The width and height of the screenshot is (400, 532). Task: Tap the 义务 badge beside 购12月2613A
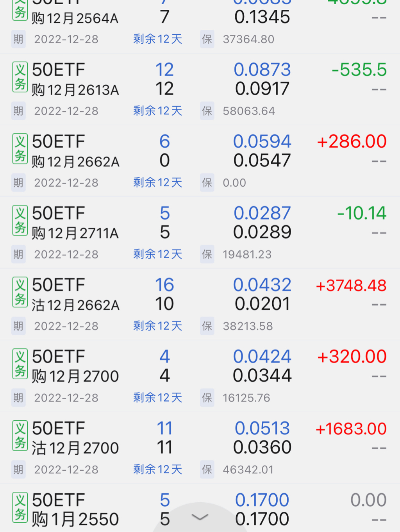[x=20, y=77]
